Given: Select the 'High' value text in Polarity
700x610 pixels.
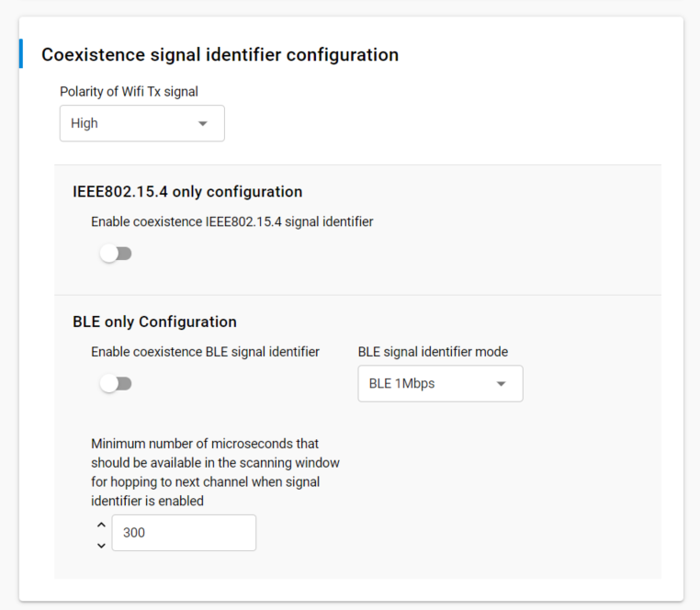Looking at the screenshot, I should (x=85, y=124).
